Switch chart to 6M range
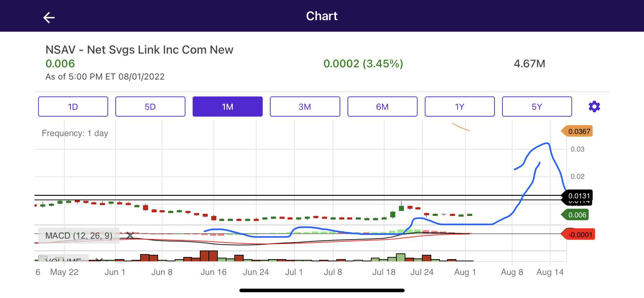The width and height of the screenshot is (644, 298). click(x=382, y=107)
